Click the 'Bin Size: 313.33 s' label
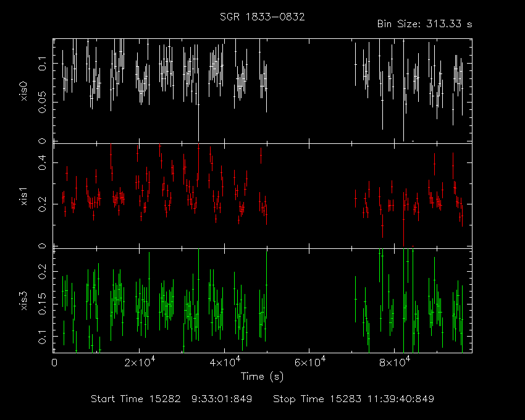525x420 pixels. 424,24
